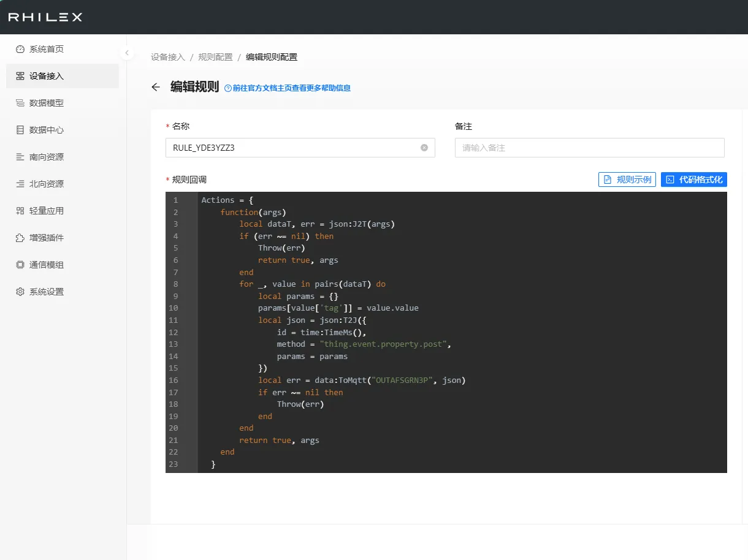This screenshot has height=560, width=748.
Task: Click 编辑规则配置 breadcrumb text
Action: coord(272,57)
